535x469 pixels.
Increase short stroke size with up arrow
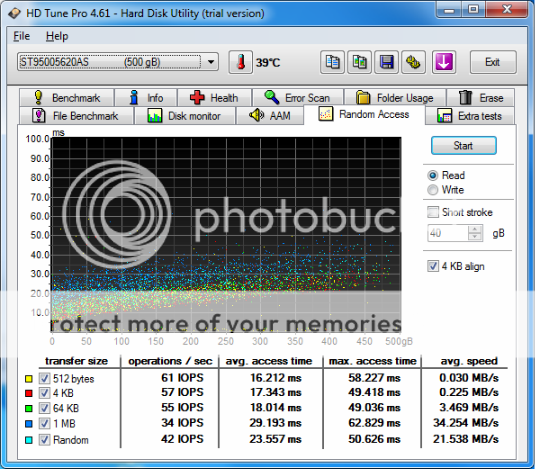[x=475, y=229]
